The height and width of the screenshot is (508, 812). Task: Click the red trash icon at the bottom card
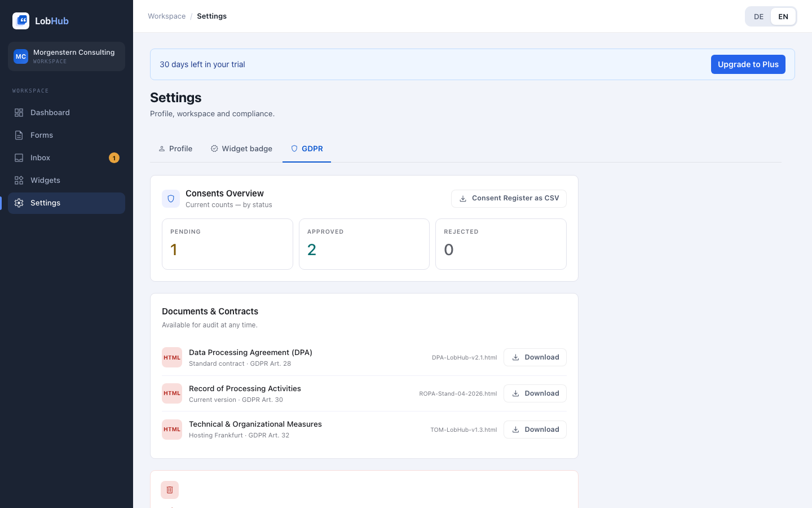click(x=170, y=490)
